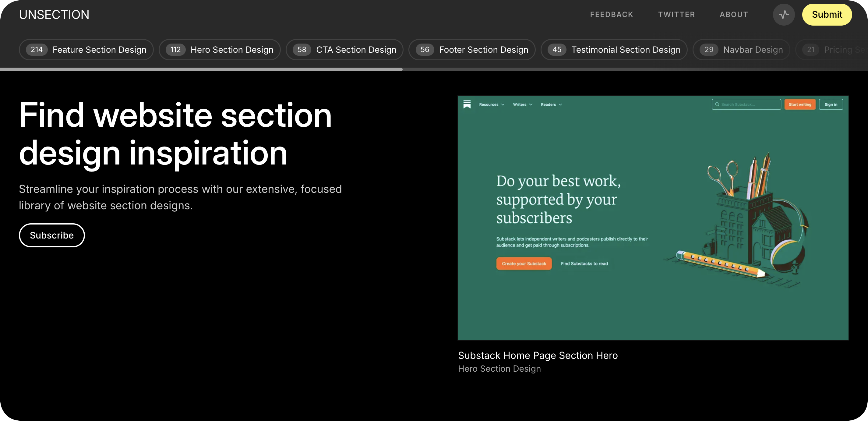The image size is (868, 421).
Task: Click the Subscribe button
Action: point(51,235)
